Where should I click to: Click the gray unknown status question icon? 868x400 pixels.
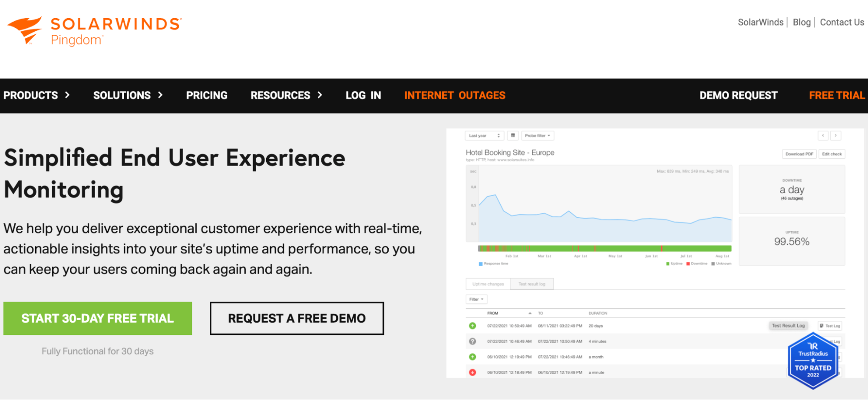472,341
